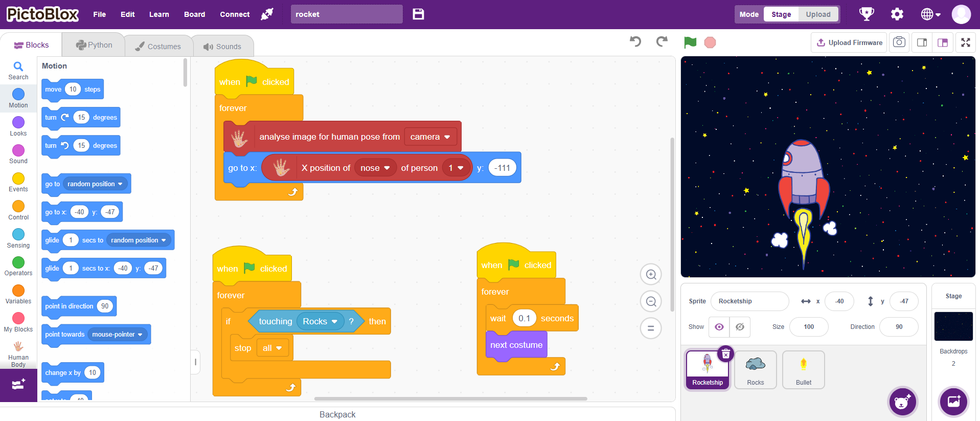Edit the sprite Size value field
This screenshot has width=980, height=421.
[809, 327]
